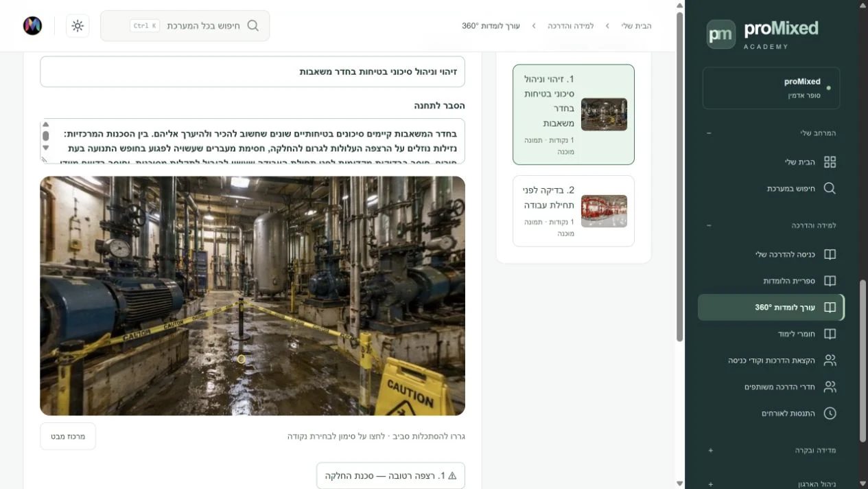Select hotspot 1. רצפה רטובה — סכנת החלקה
The height and width of the screenshot is (489, 868).
point(390,475)
